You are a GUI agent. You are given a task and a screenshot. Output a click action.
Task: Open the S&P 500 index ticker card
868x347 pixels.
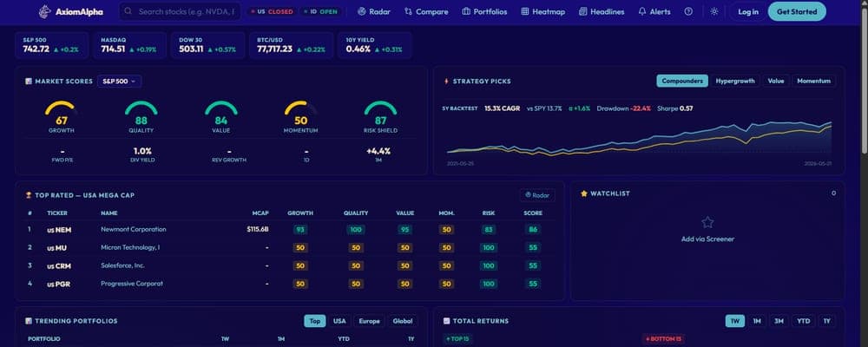(51, 45)
